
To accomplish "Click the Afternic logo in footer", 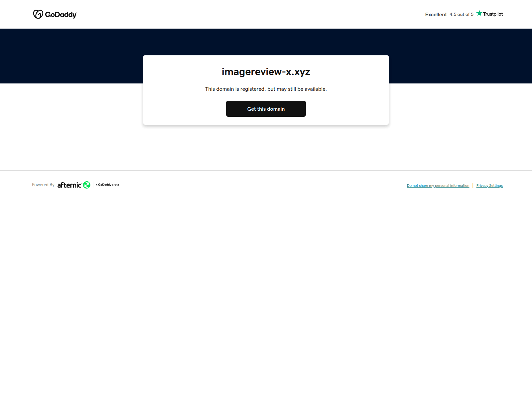I will tap(74, 185).
